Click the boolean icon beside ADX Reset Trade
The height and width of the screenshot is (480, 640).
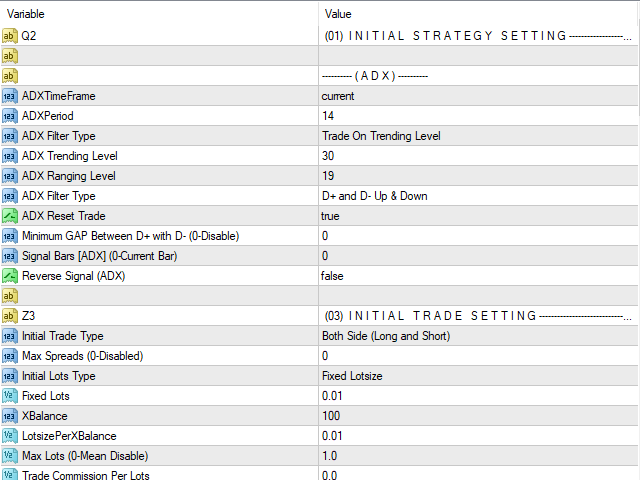10,216
